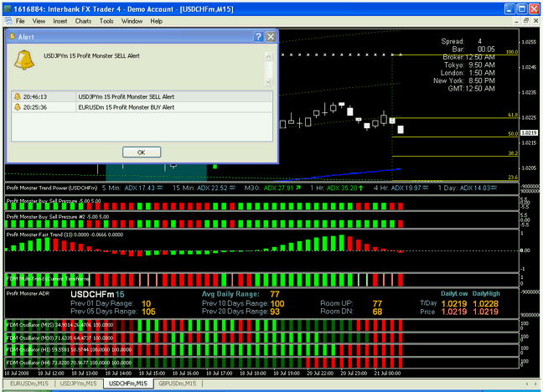
Task: Click the chart window icon beside File menu
Action: tap(8, 21)
